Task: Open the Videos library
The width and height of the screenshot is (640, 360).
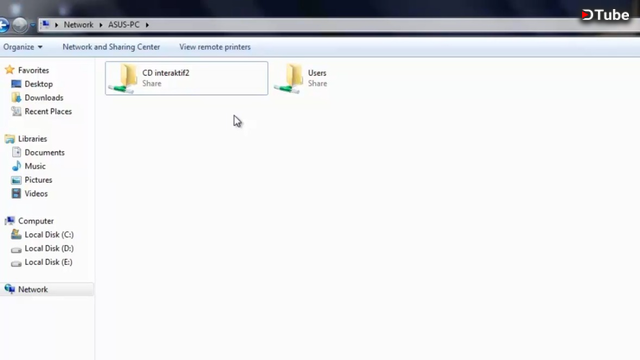Action: point(36,193)
